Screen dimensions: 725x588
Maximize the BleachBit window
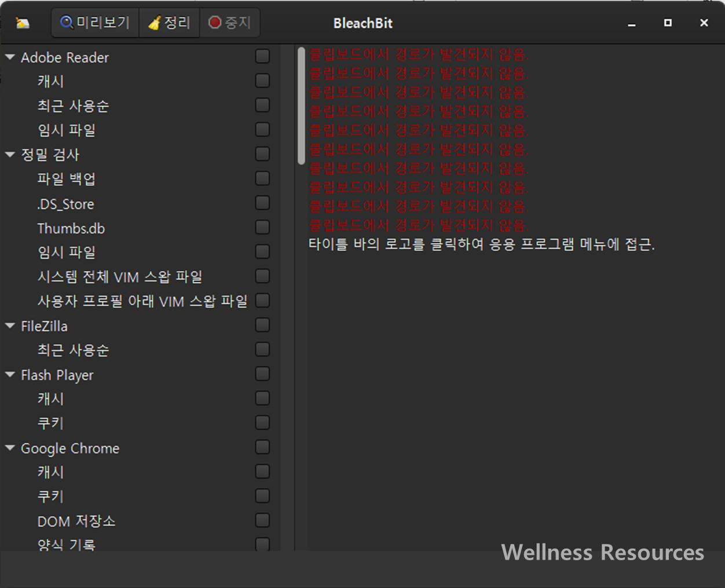[x=668, y=23]
